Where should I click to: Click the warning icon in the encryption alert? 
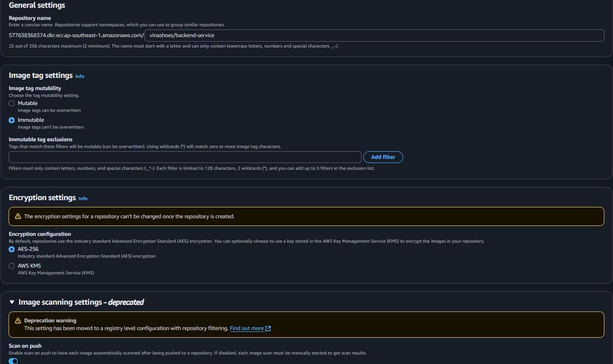pyautogui.click(x=18, y=216)
